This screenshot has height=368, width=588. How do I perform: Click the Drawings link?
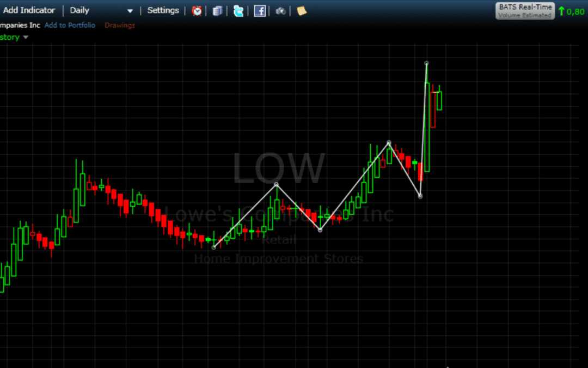coord(120,25)
